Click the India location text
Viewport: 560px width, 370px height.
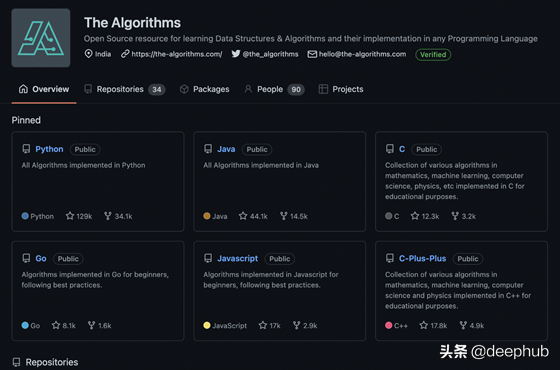pyautogui.click(x=103, y=54)
